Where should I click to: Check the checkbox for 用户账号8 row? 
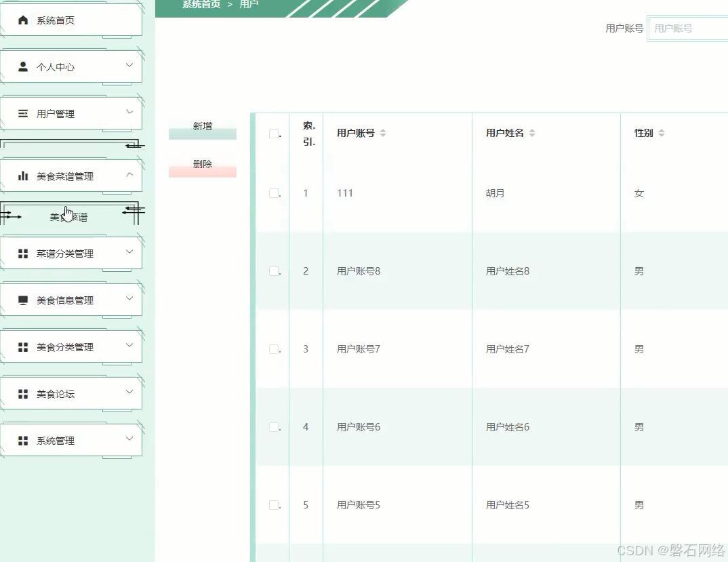coord(274,270)
